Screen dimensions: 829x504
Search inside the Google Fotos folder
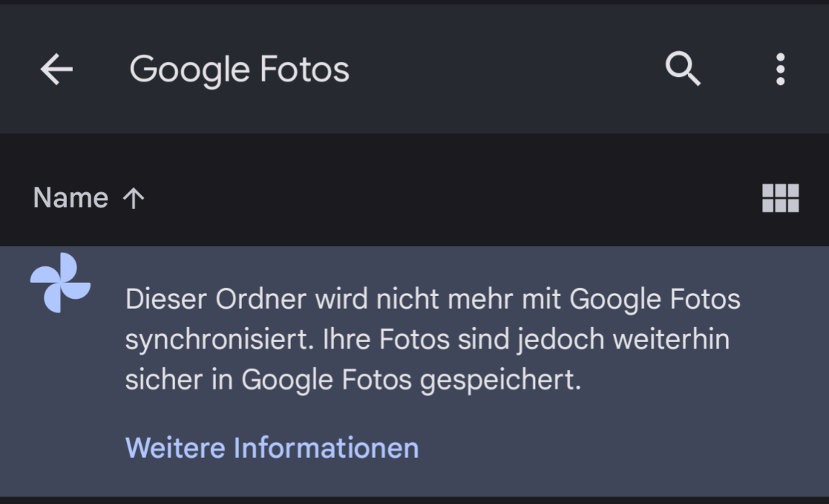[x=683, y=68]
